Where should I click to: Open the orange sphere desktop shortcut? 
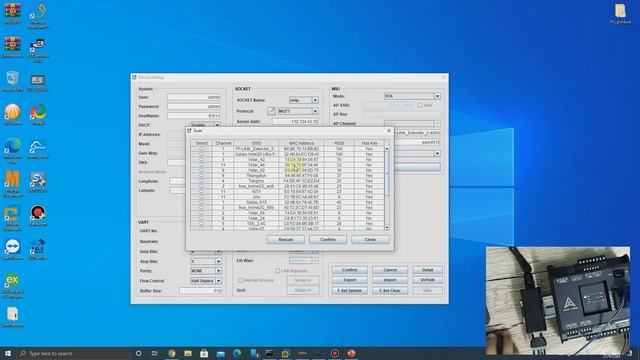pos(12,112)
